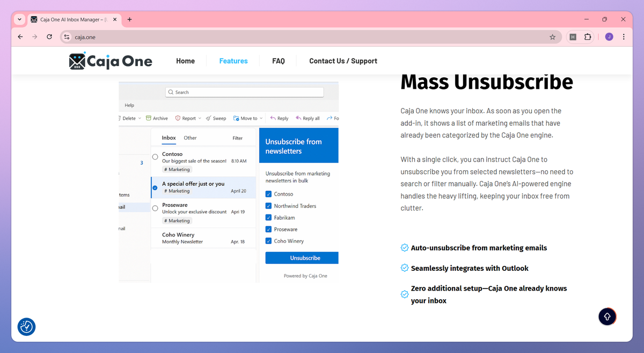Click the Outlook Search field

pos(245,92)
